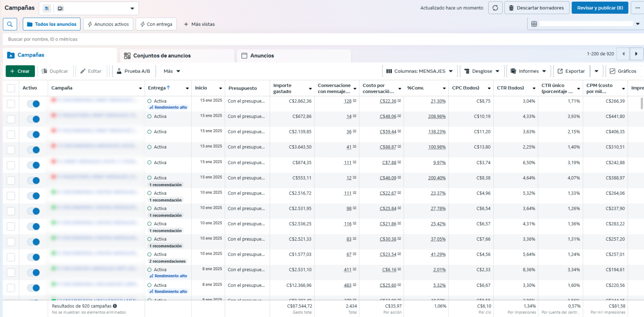Viewport: 644px width, 317px height.
Task: Open the search magnifier icon
Action: [x=10, y=24]
